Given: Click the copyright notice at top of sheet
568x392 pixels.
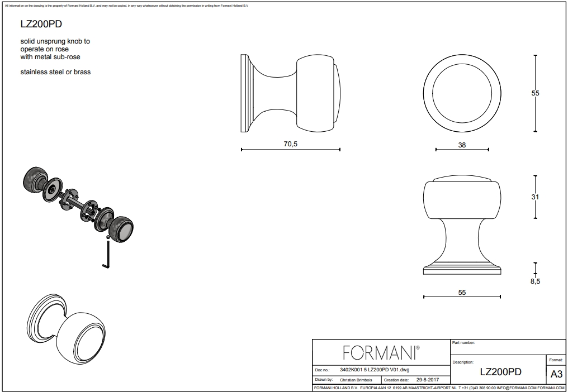Looking at the screenshot, I should (x=127, y=6).
